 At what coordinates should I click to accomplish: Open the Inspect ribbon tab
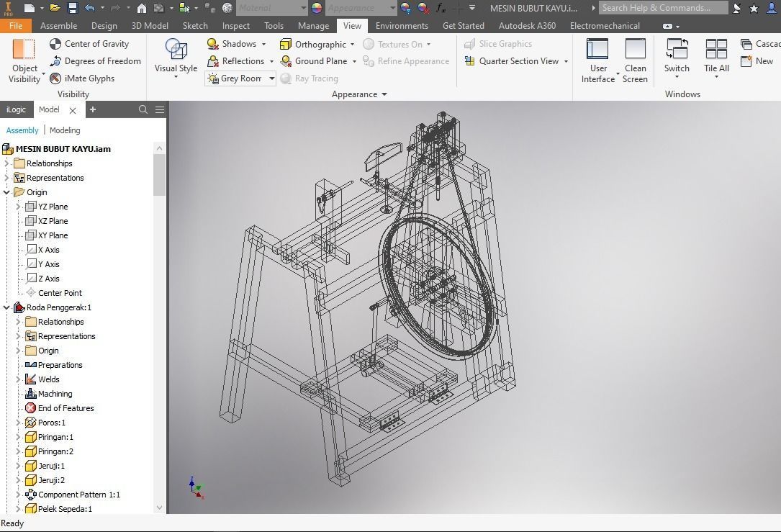(235, 25)
